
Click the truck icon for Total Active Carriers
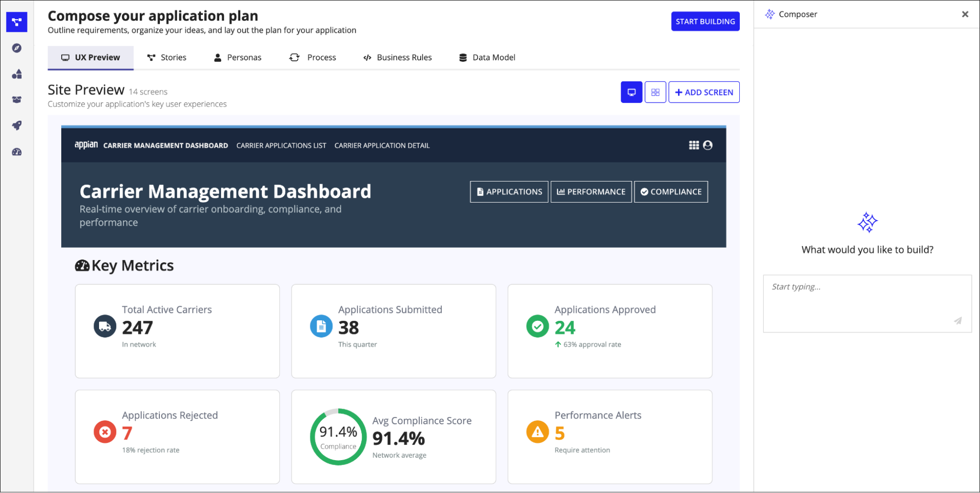click(105, 326)
